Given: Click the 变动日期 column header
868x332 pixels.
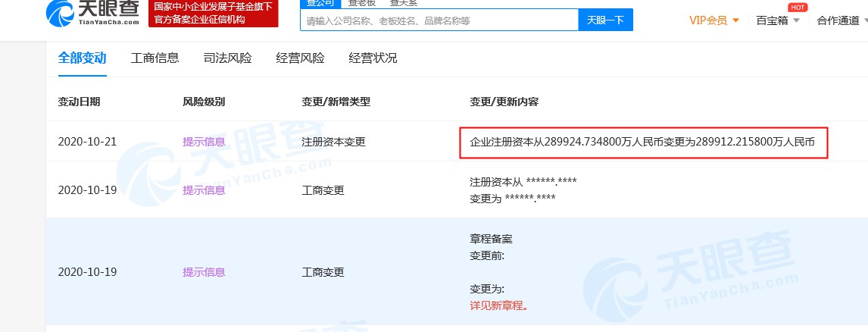Looking at the screenshot, I should coord(80,102).
